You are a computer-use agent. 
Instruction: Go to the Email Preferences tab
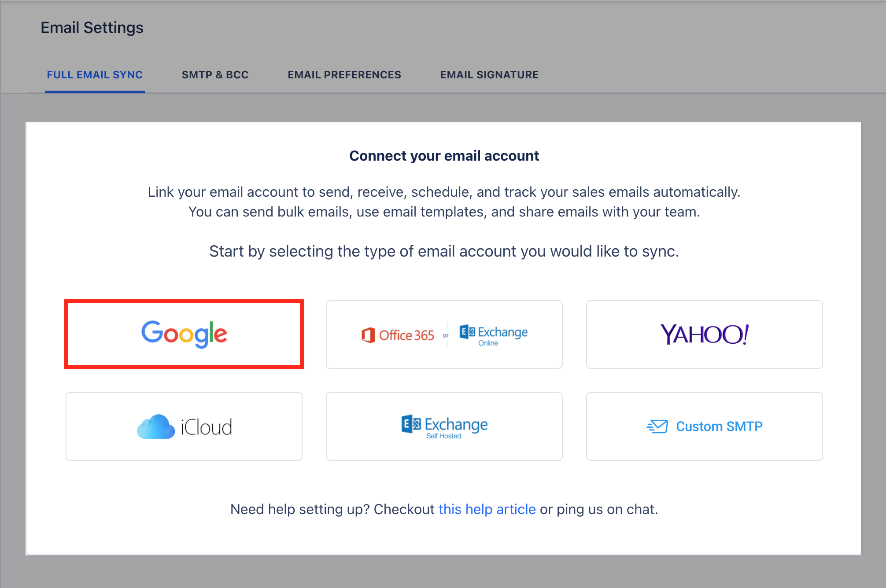pyautogui.click(x=344, y=75)
